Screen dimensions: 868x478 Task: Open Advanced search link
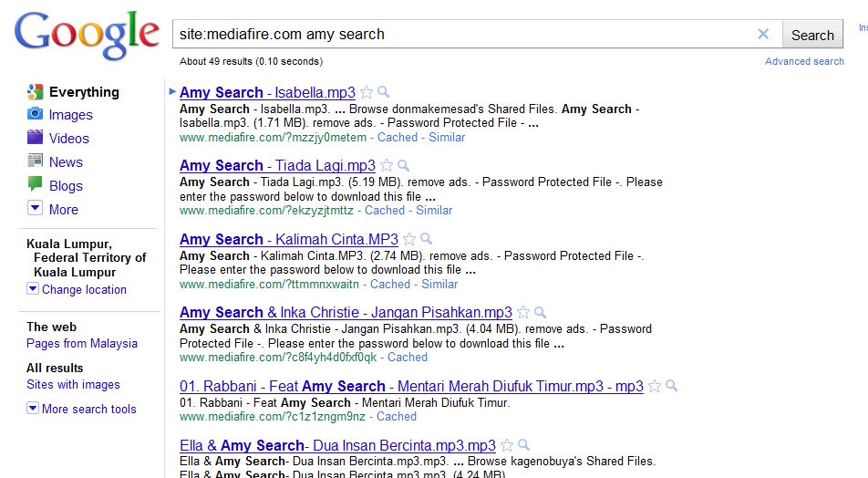click(804, 61)
